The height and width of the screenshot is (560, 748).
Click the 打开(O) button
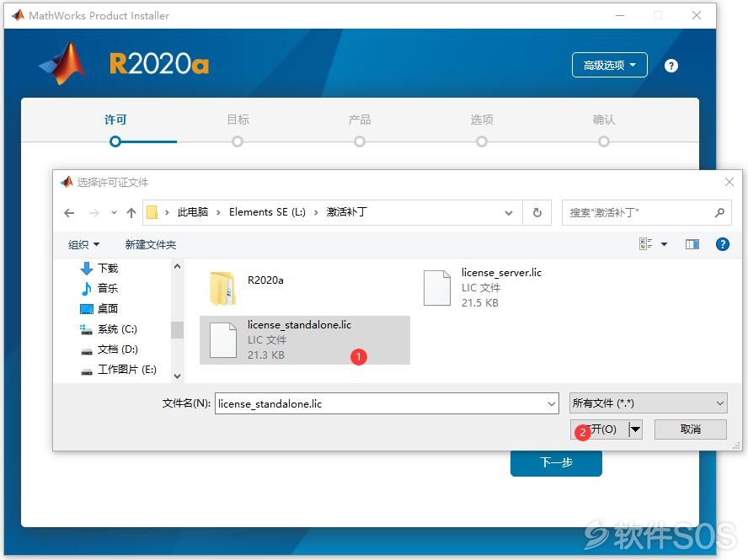click(x=600, y=429)
